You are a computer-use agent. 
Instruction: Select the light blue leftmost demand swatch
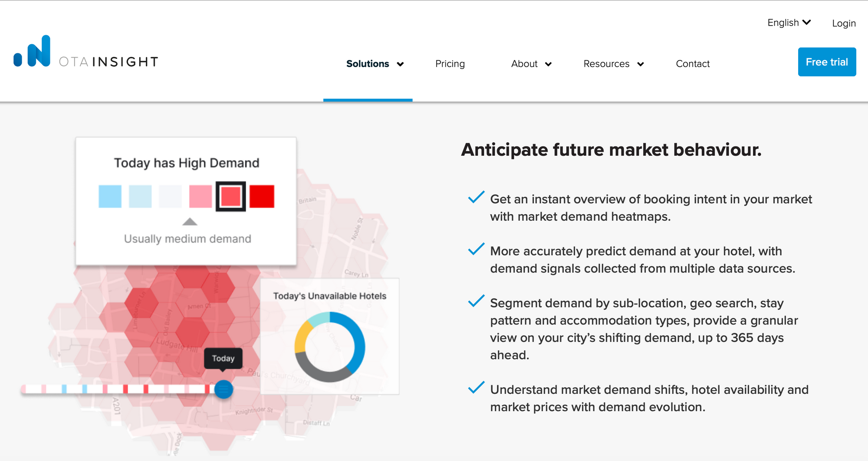click(x=110, y=196)
